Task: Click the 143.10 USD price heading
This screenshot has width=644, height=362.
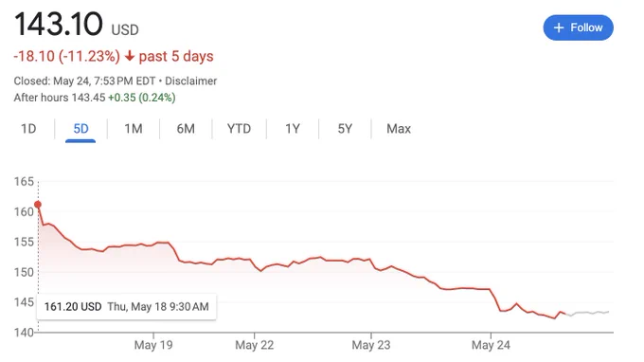Action: point(77,25)
